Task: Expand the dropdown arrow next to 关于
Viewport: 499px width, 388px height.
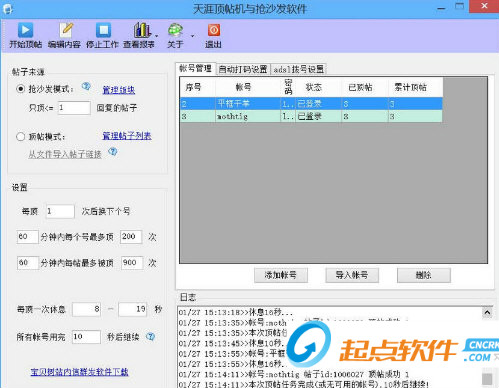Action: pos(192,36)
